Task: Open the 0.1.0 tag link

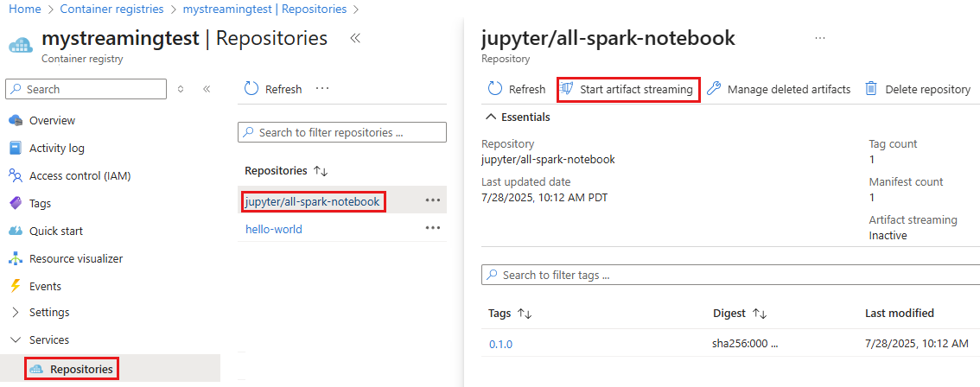Action: (501, 344)
